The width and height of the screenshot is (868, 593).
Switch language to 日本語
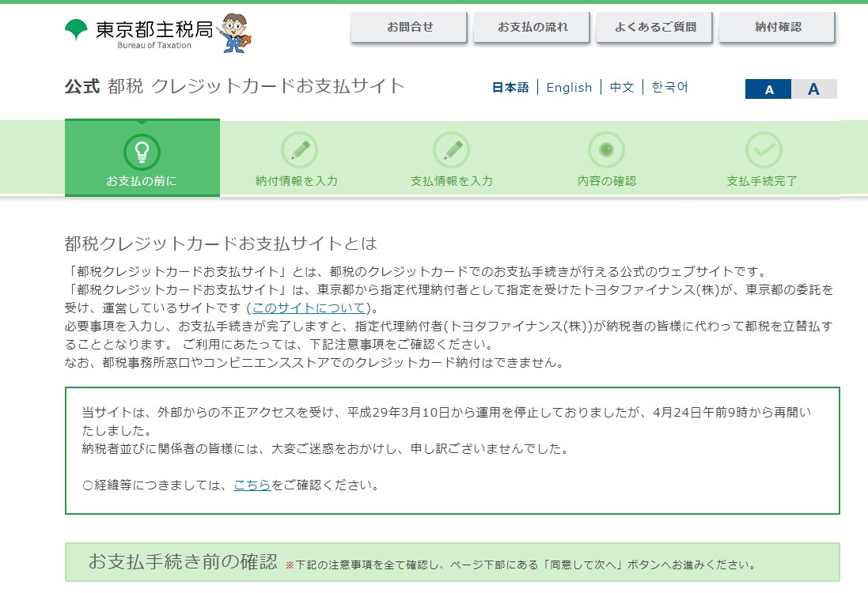[x=510, y=88]
